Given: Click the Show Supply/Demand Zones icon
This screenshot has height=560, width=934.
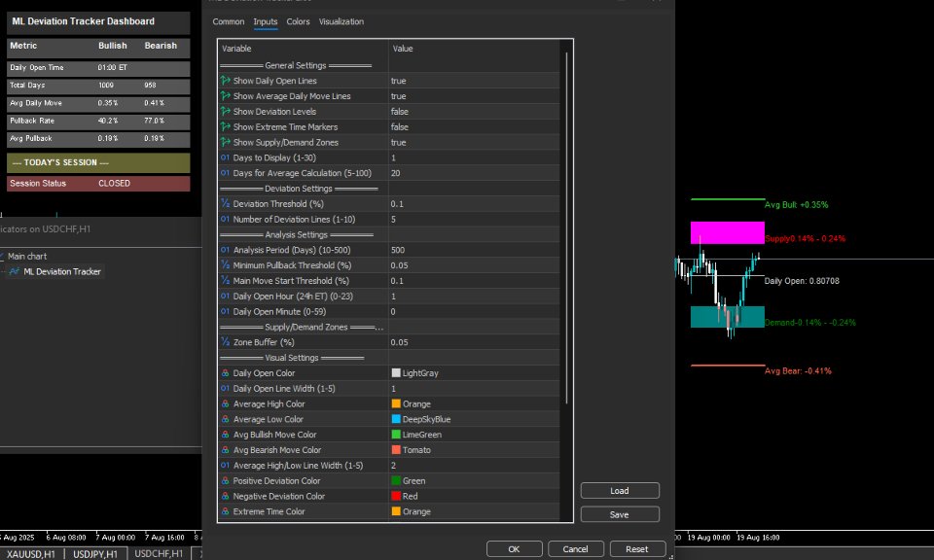Looking at the screenshot, I should 225,142.
